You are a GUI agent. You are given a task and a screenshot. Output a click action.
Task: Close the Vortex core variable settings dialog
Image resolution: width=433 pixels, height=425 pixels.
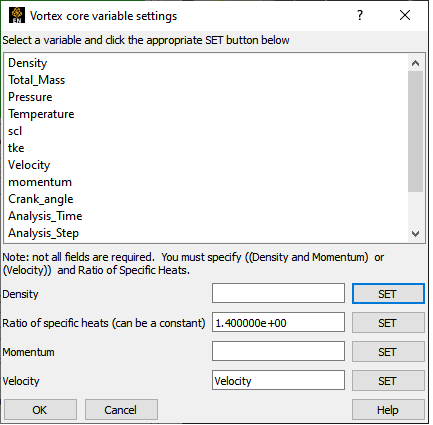pos(405,15)
